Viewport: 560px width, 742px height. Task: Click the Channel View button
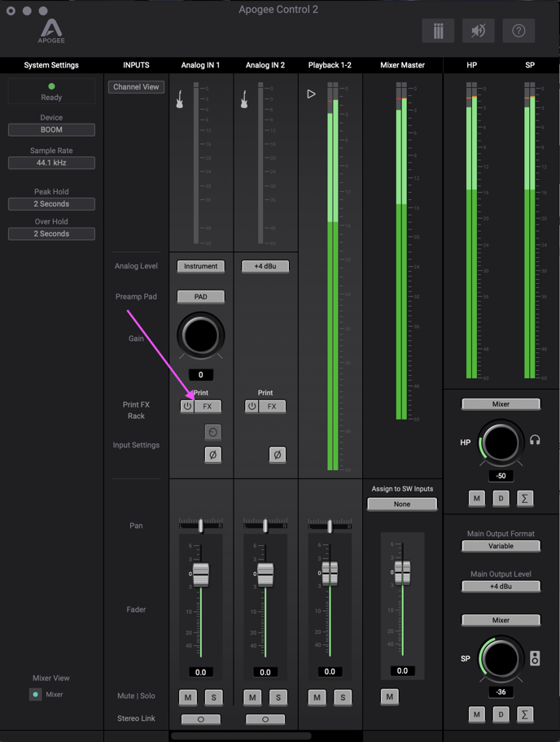tap(136, 87)
